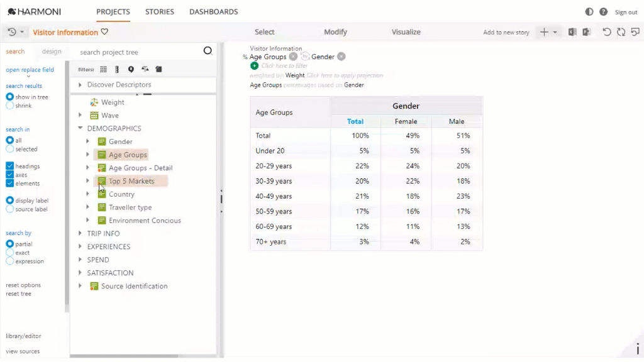The image size is (644, 362).
Task: Favorite Visitor information with the heart icon
Action: tap(105, 31)
